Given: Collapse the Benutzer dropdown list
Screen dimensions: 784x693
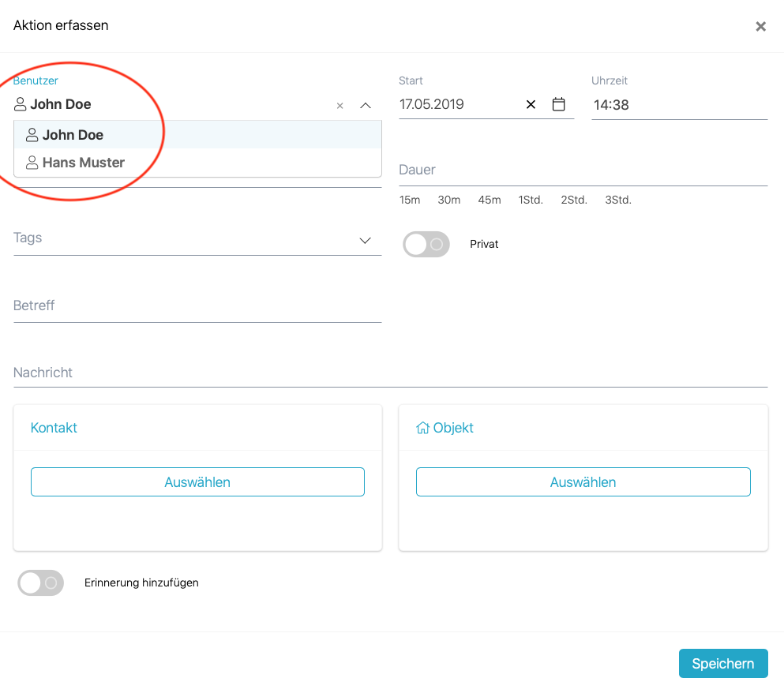Looking at the screenshot, I should tap(366, 106).
